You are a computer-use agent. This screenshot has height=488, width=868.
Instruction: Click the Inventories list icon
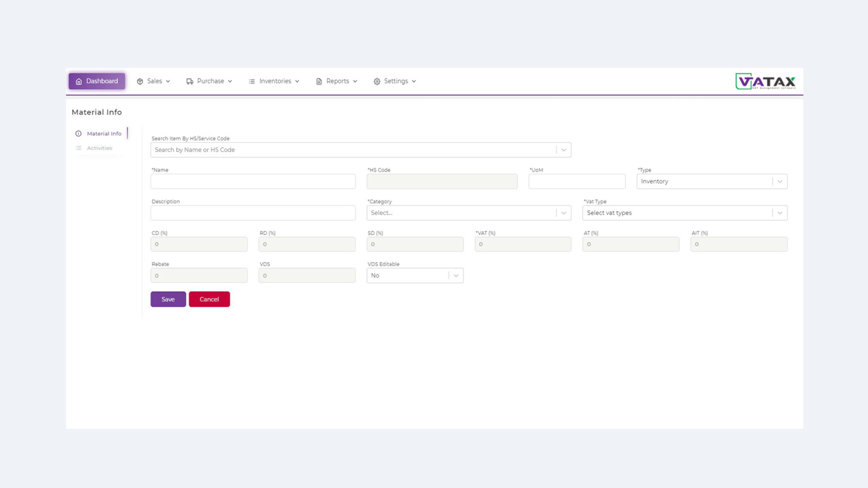pyautogui.click(x=251, y=81)
